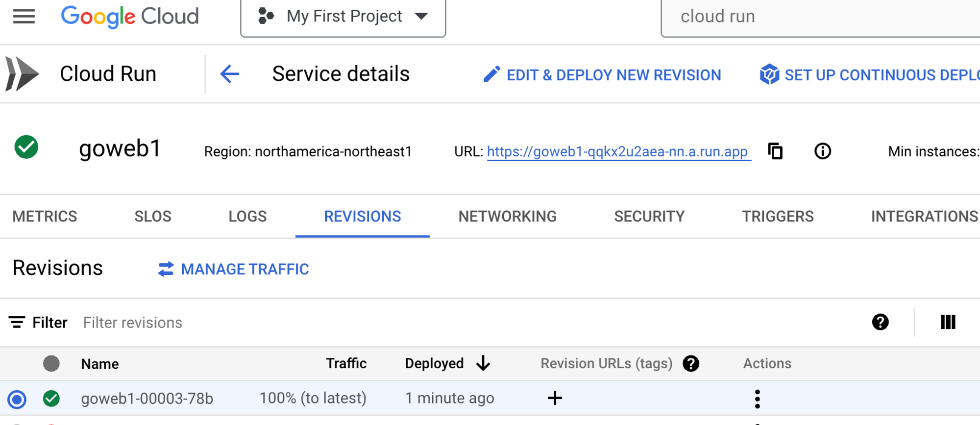Switch to the Logs tab
The image size is (980, 425).
pyautogui.click(x=247, y=216)
